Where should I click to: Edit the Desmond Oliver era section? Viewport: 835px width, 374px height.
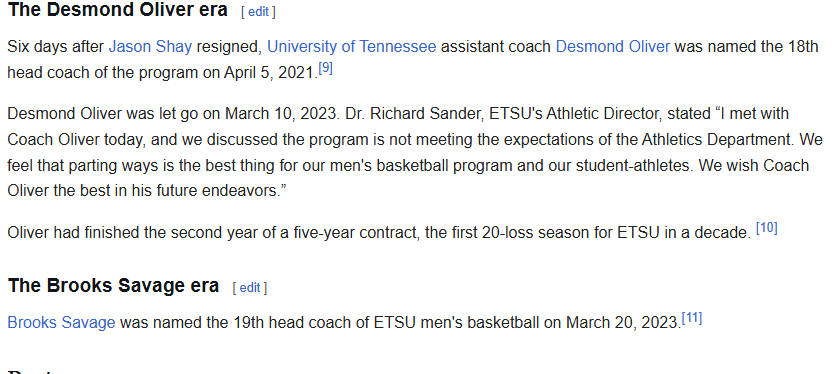coord(258,12)
